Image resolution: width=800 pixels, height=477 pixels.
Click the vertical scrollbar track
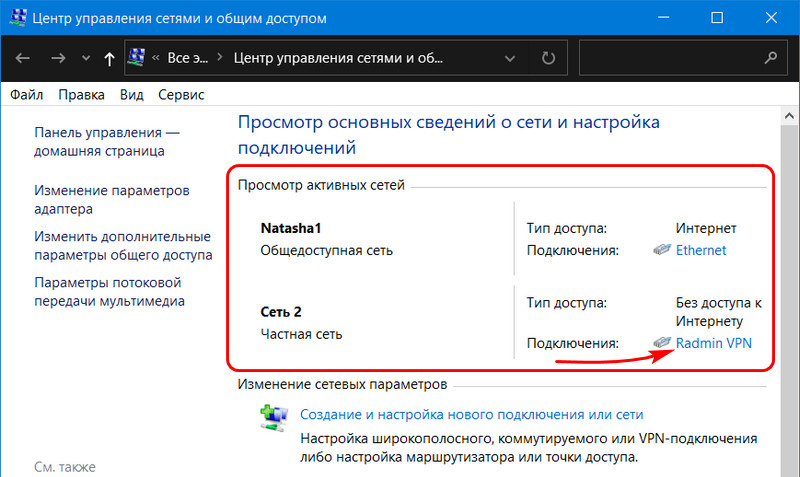click(x=789, y=301)
